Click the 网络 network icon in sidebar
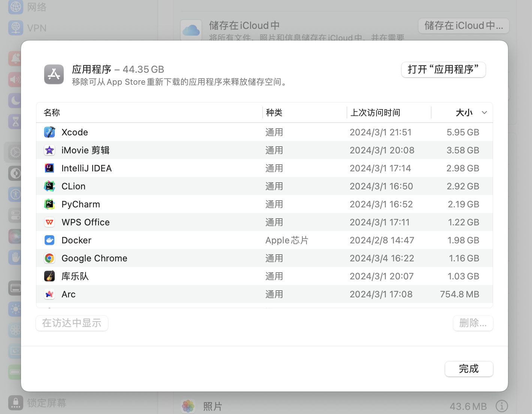The height and width of the screenshot is (414, 532). 16,7
